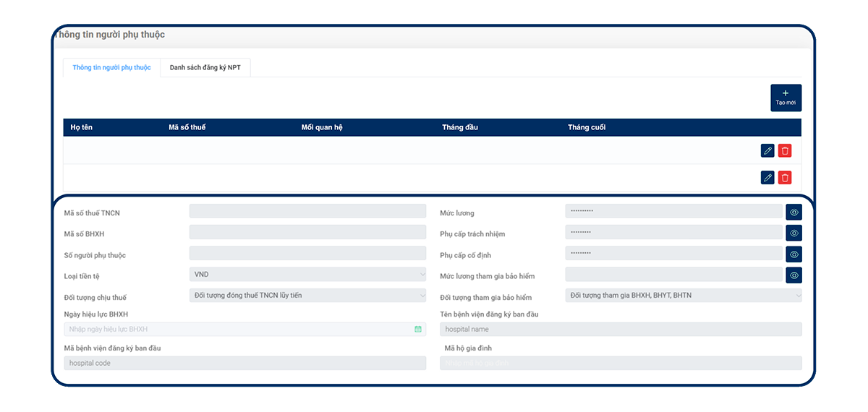Open Đối tượng tham gia bảo hiểm dropdown
The height and width of the screenshot is (412, 868).
pyautogui.click(x=684, y=295)
